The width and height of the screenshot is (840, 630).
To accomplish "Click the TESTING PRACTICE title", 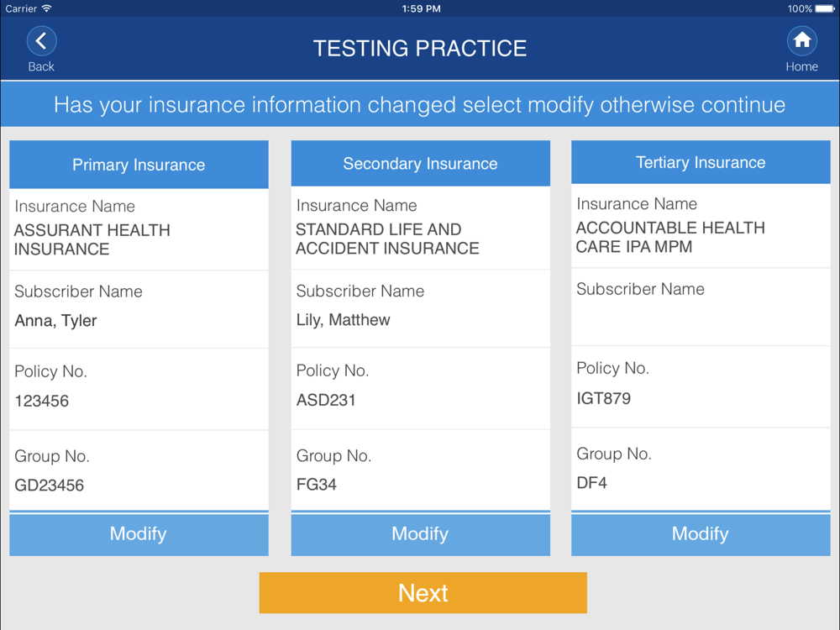I will (x=420, y=48).
